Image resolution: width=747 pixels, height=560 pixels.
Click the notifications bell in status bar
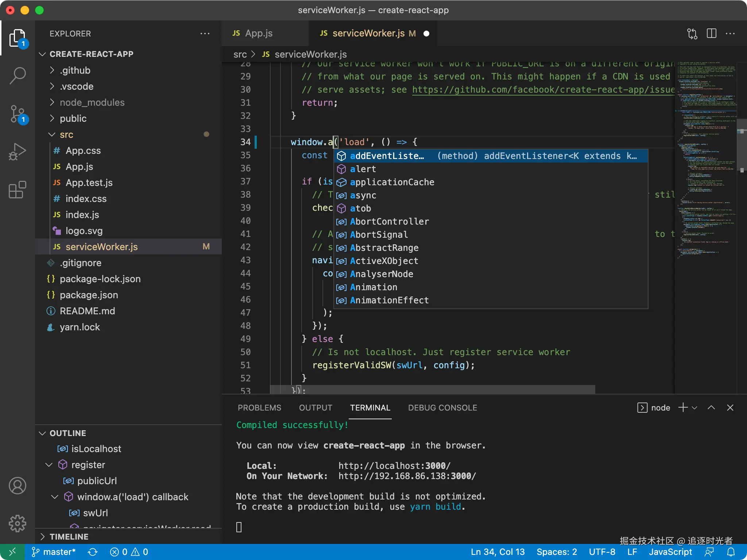click(731, 552)
